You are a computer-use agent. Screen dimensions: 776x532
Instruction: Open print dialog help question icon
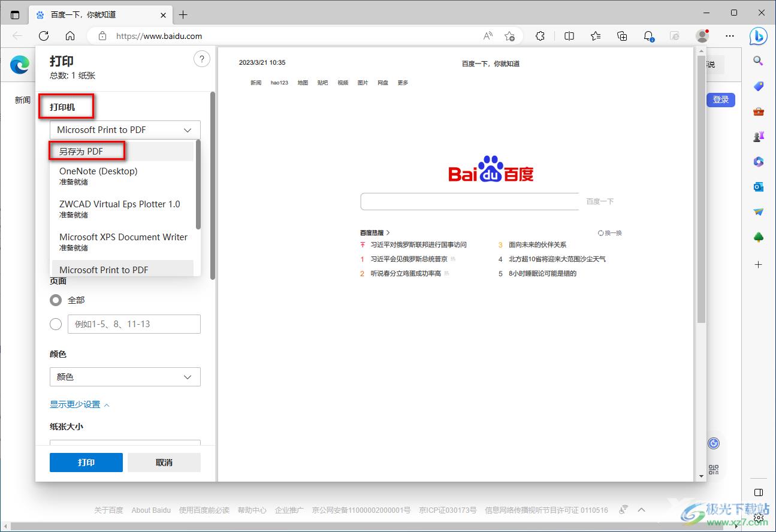click(x=202, y=59)
